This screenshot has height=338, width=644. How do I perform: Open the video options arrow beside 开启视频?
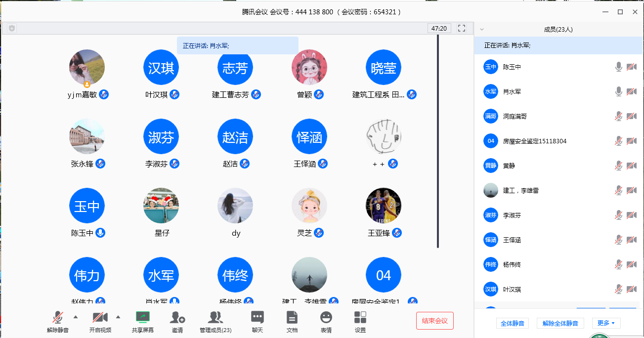coord(118,316)
